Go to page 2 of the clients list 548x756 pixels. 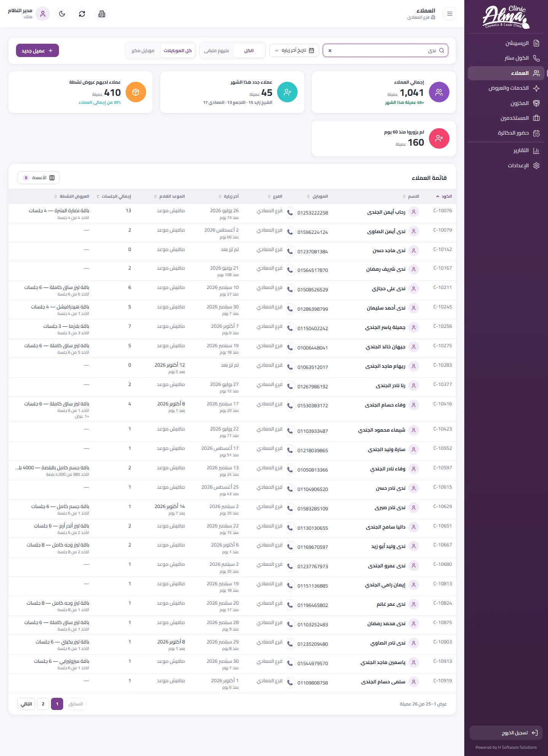[43, 704]
